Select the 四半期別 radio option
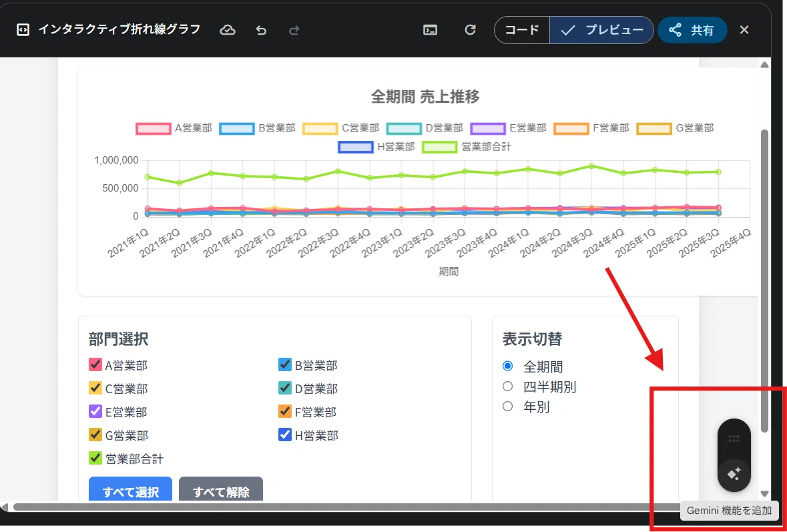This screenshot has height=532, width=787. coord(507,386)
